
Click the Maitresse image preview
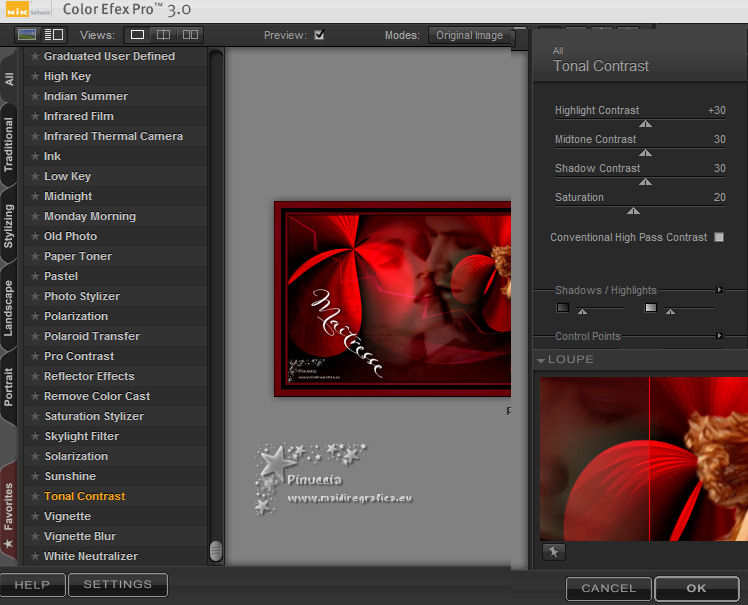tap(393, 299)
